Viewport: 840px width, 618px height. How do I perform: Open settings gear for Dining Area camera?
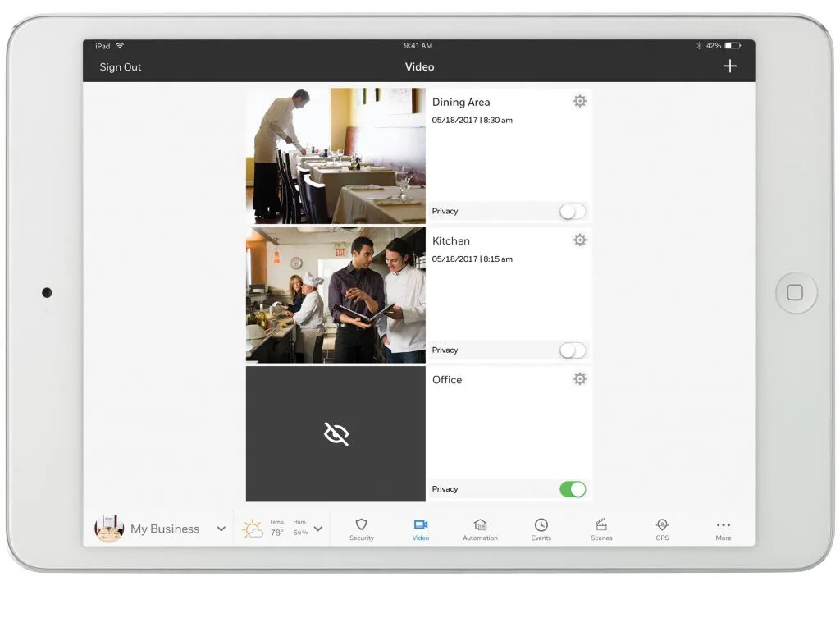click(x=580, y=102)
